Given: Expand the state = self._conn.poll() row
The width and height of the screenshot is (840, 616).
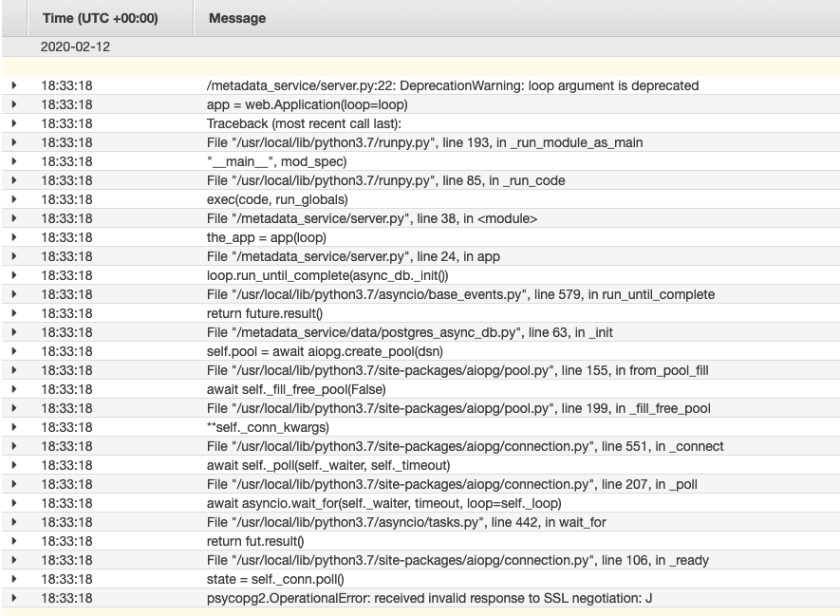Looking at the screenshot, I should pos(12,579).
